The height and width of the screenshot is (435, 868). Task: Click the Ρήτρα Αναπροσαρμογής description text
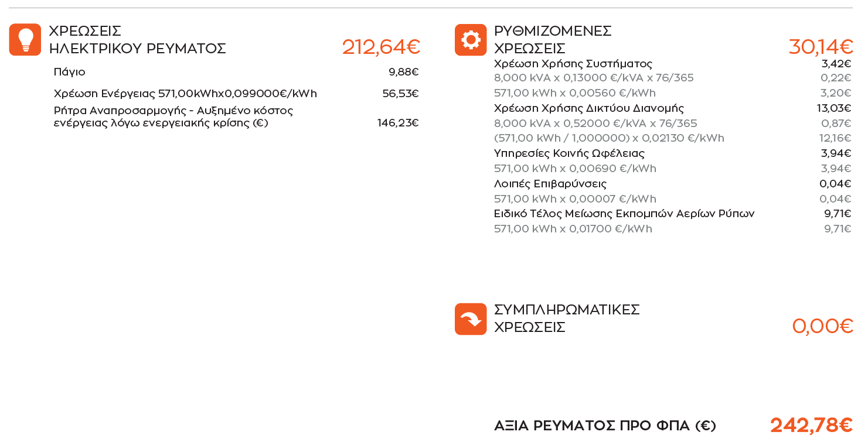pyautogui.click(x=173, y=117)
